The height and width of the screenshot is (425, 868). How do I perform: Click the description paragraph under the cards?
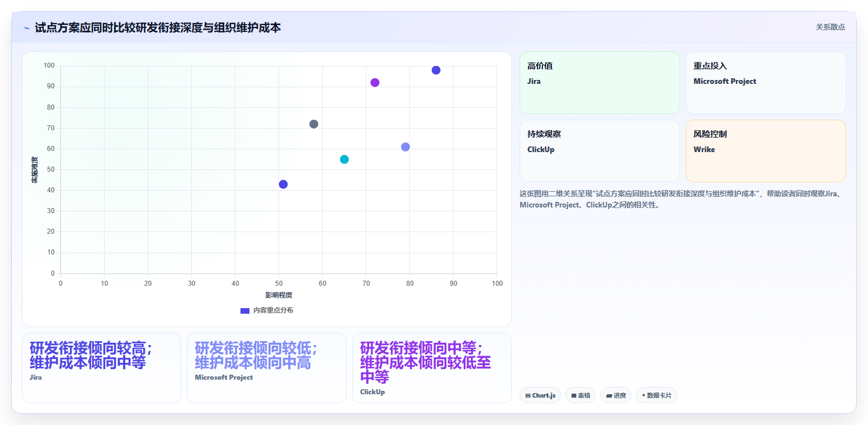[x=682, y=199]
